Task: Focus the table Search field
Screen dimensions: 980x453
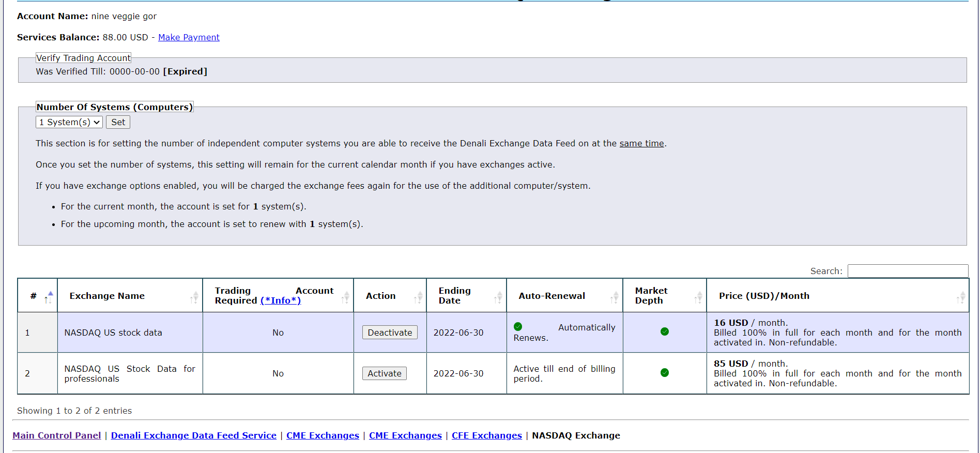Action: pyautogui.click(x=908, y=271)
